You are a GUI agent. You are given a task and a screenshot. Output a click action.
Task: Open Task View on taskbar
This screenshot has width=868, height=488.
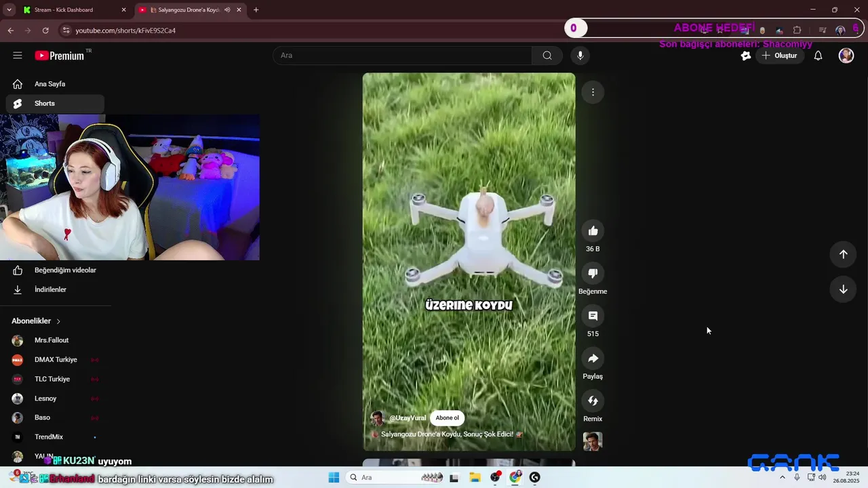[454, 478]
